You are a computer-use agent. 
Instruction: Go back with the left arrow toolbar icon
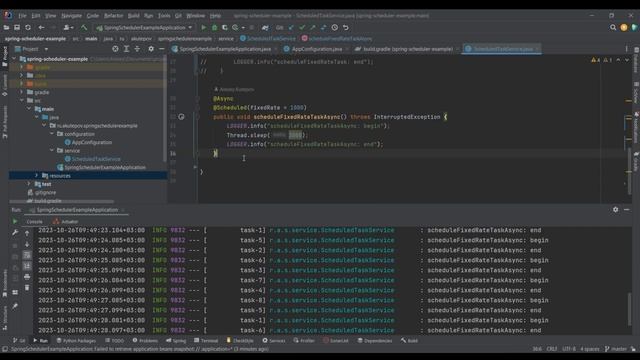click(41, 27)
